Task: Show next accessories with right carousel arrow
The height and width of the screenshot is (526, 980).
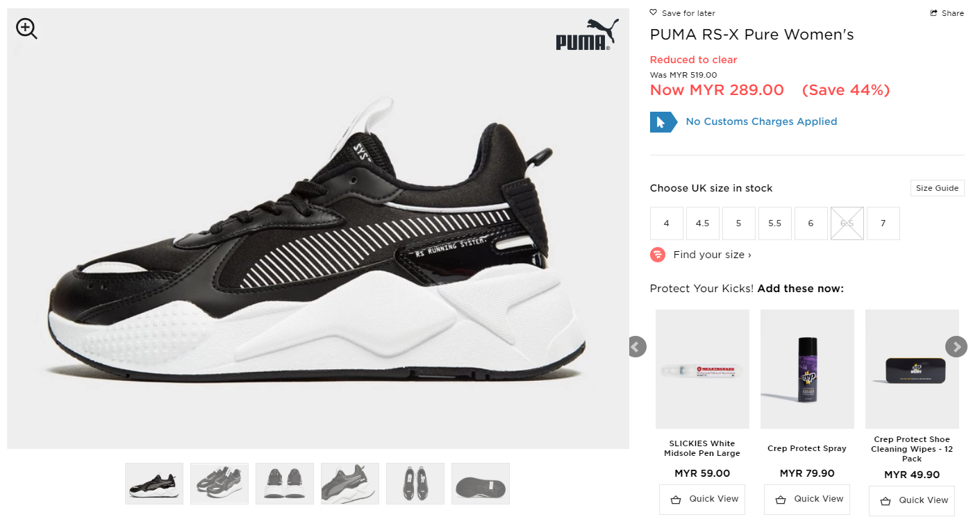Action: [956, 346]
